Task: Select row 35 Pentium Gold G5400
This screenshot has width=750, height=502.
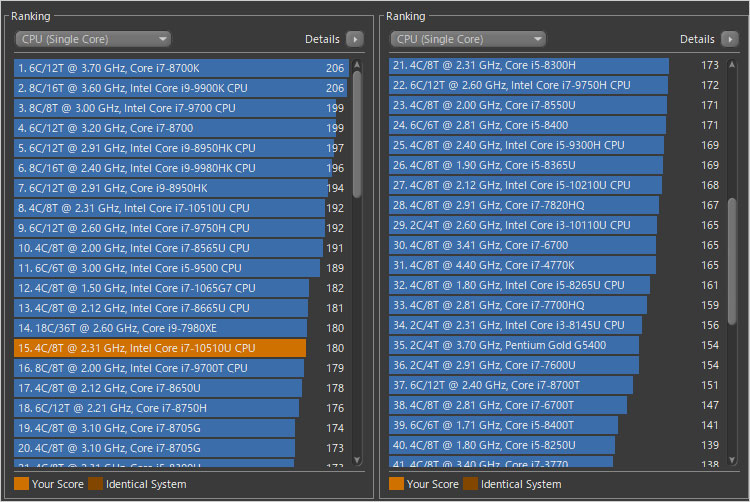Action: tap(556, 345)
